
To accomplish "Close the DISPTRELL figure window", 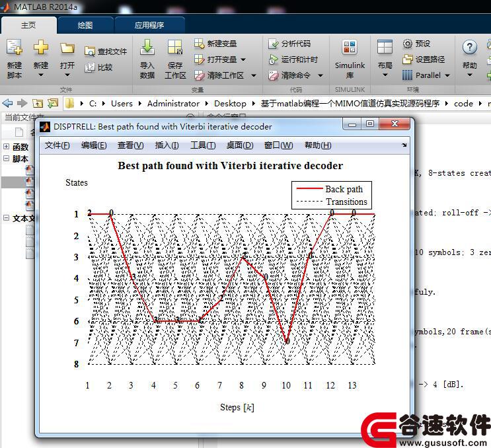I will pos(395,124).
